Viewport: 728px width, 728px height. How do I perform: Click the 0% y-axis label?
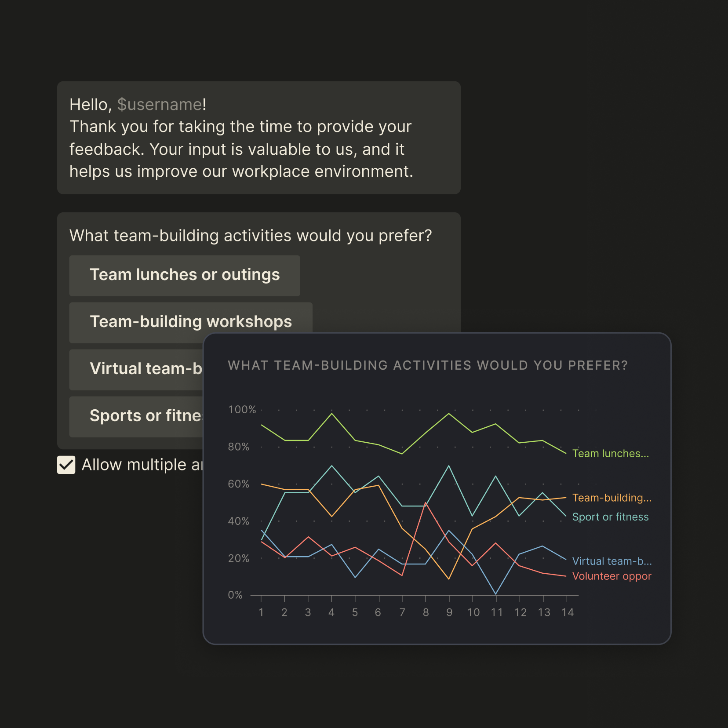235,595
